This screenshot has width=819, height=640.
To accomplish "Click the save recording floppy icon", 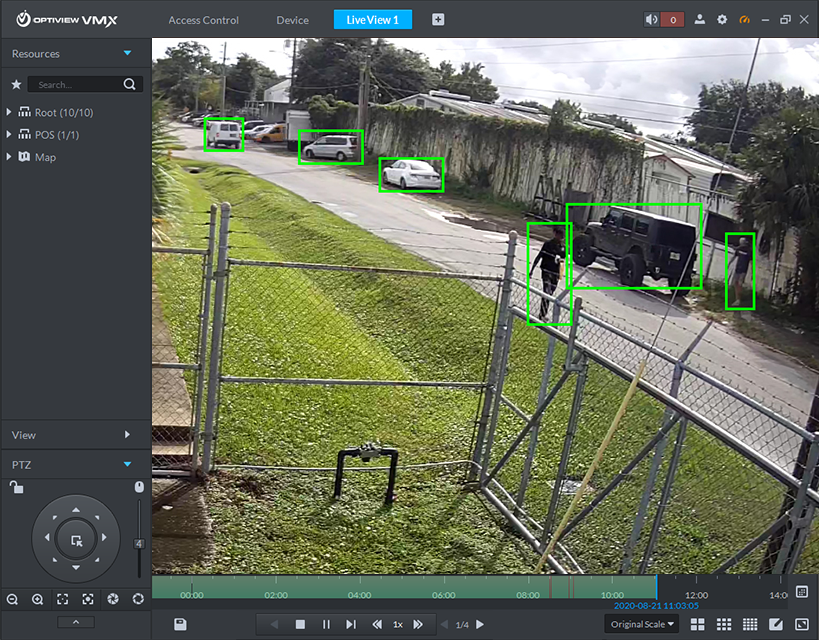I will click(180, 624).
